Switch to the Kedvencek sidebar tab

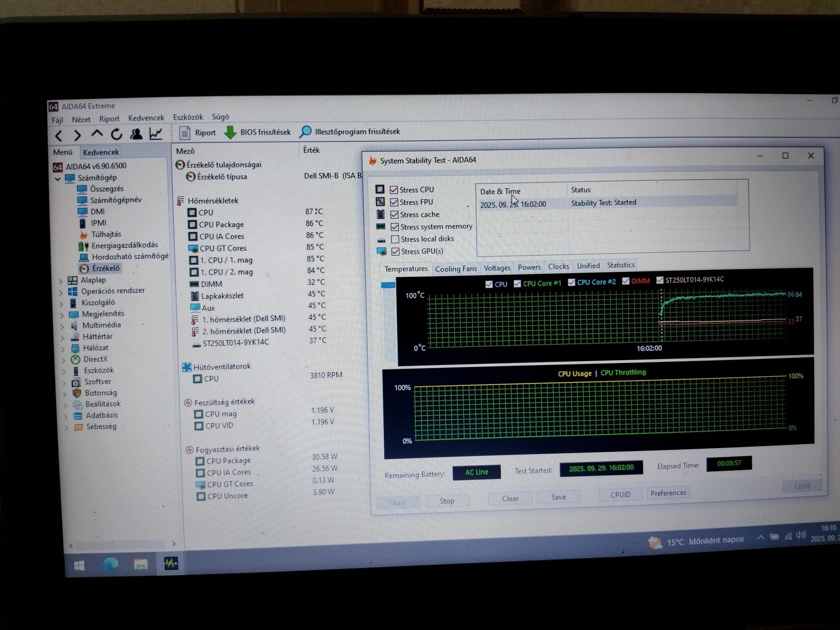[101, 152]
